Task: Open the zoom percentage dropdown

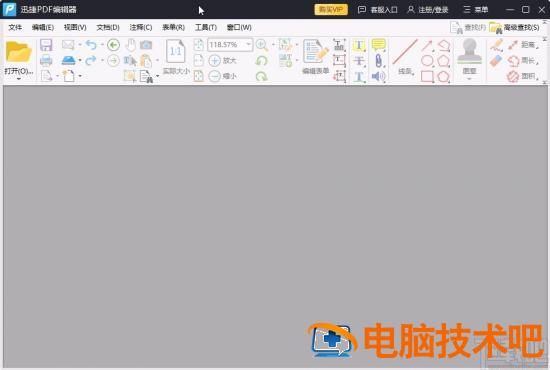Action: pos(248,45)
